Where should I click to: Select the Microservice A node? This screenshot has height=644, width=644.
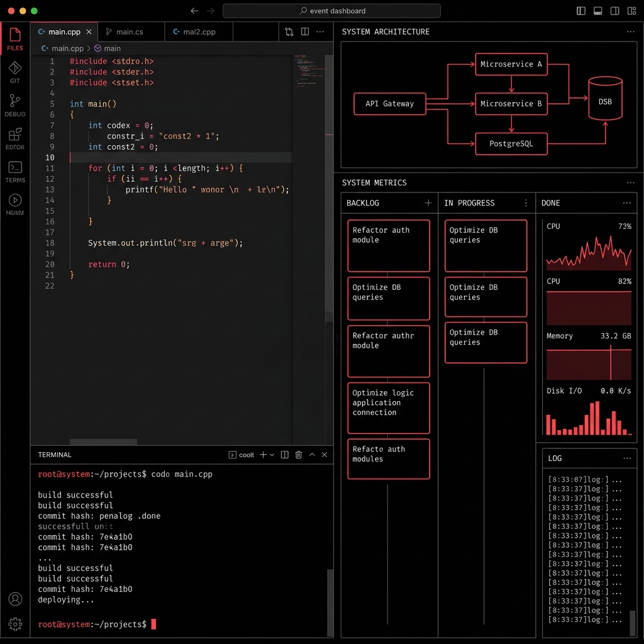[511, 64]
